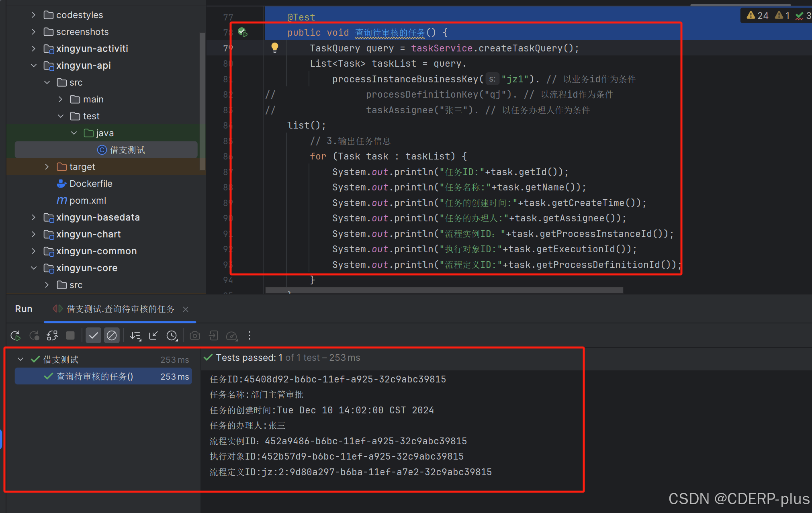This screenshot has height=513, width=812.
Task: Open test history clock icon
Action: coord(172,336)
